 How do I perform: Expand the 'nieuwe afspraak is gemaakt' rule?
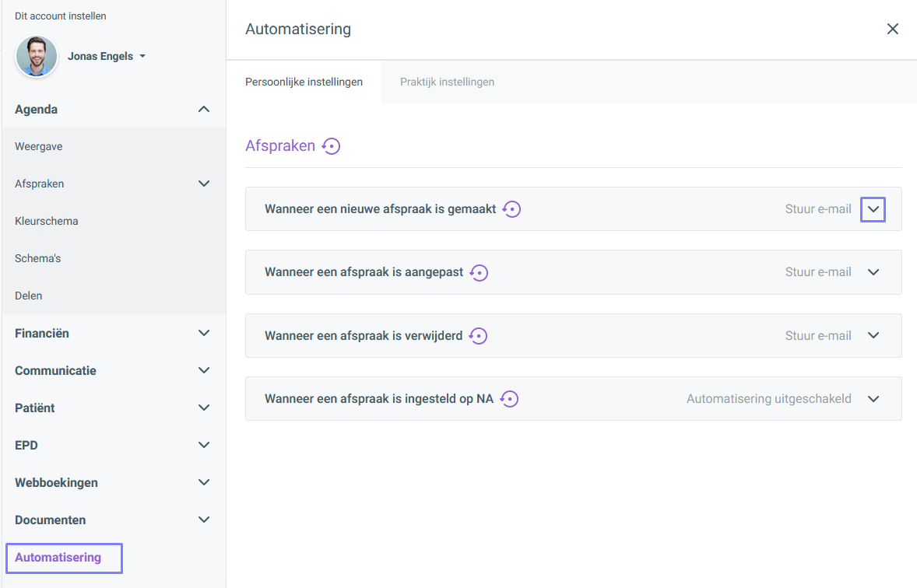coord(873,209)
